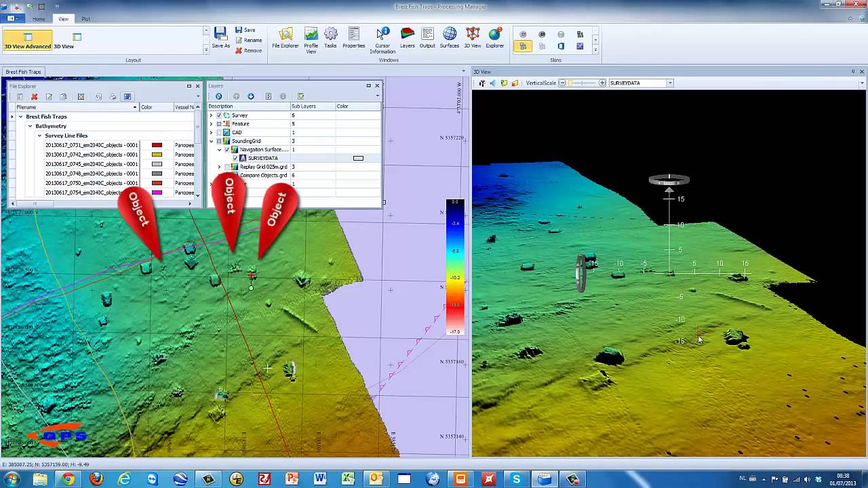Select the Brest Fish Traps document tab
Screen dimensions: 868x488
pos(23,72)
